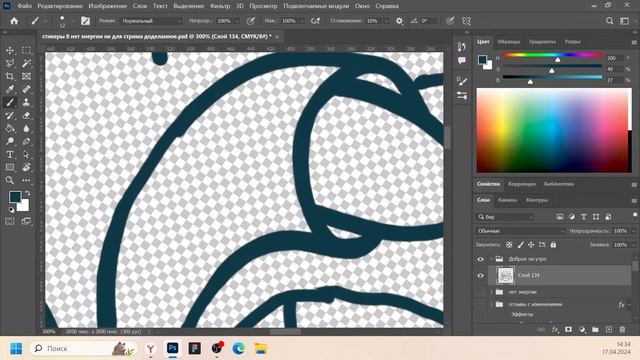Select the Eyedropper tool
Viewport: 640px width, 360px height.
tap(10, 89)
